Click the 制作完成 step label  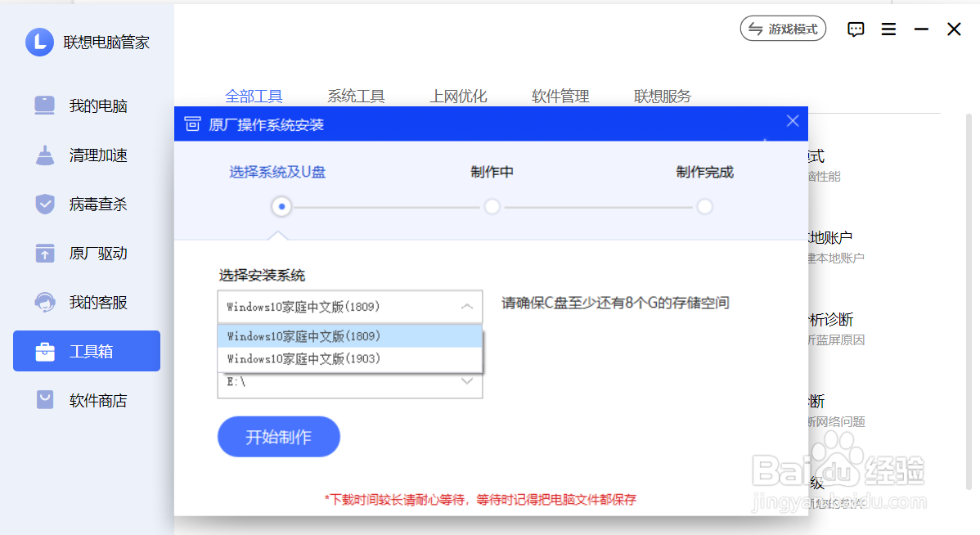pyautogui.click(x=704, y=172)
